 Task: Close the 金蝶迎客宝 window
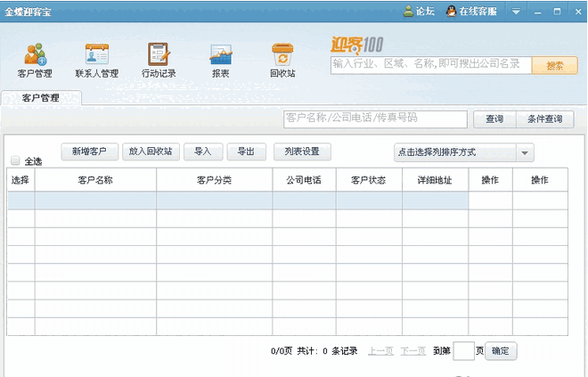coord(578,12)
